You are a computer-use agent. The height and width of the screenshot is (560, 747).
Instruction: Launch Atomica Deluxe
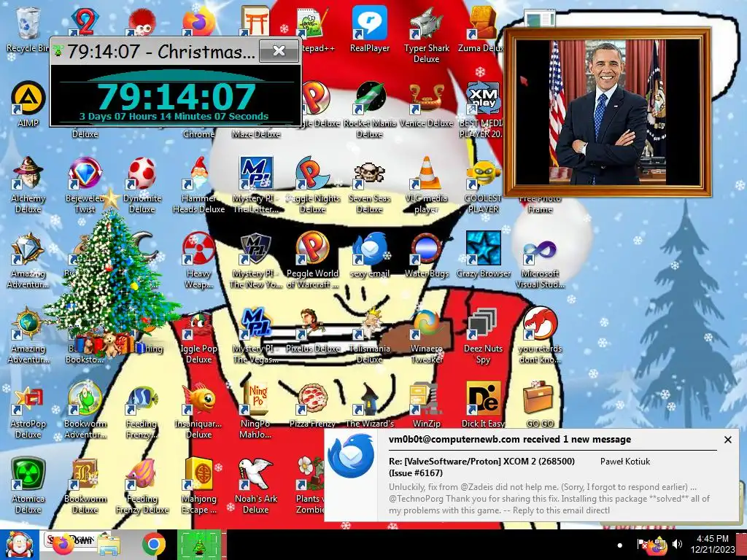pyautogui.click(x=28, y=486)
